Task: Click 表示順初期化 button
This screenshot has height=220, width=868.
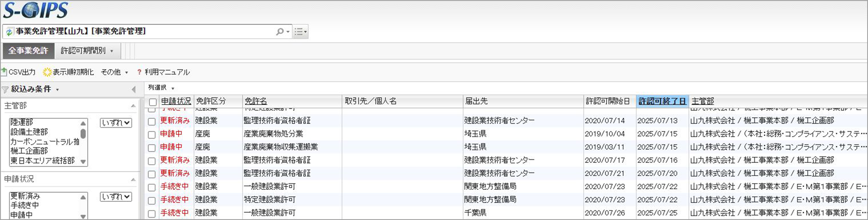Action: click(x=68, y=72)
